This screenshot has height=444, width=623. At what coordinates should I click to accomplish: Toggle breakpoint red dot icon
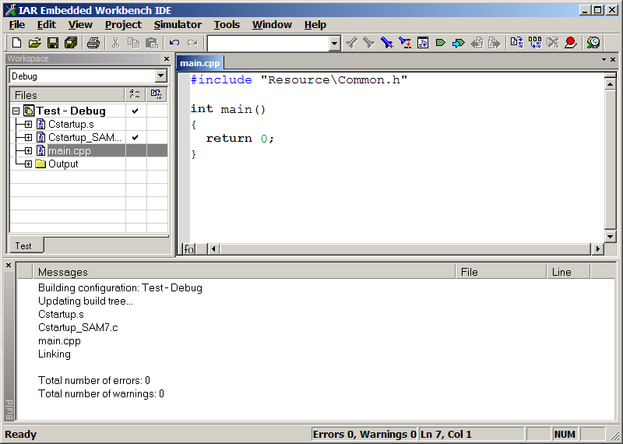[x=571, y=42]
